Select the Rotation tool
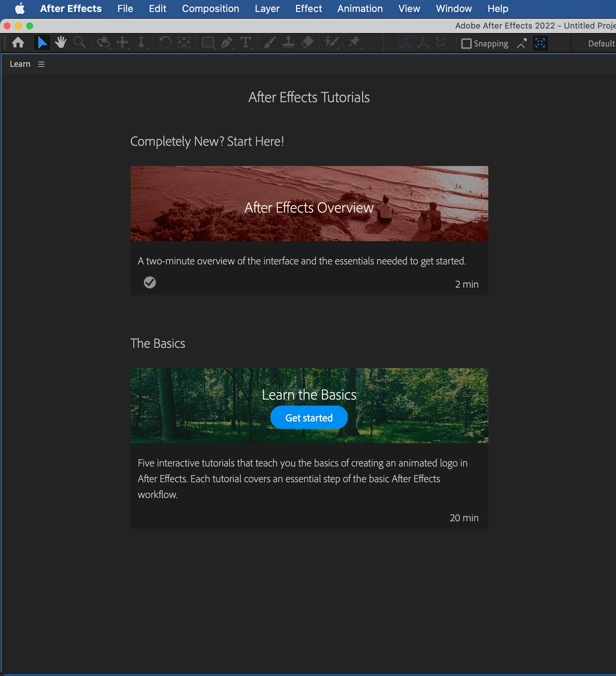 tap(165, 42)
